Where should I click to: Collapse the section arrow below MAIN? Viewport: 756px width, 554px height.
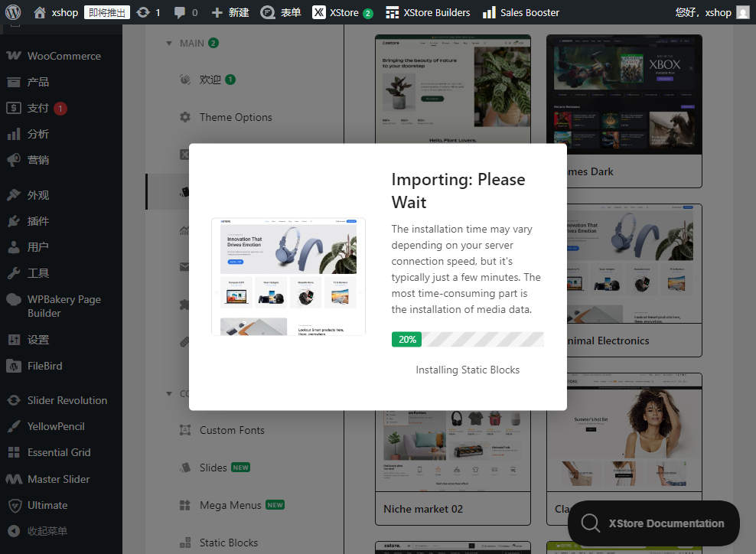click(x=169, y=393)
